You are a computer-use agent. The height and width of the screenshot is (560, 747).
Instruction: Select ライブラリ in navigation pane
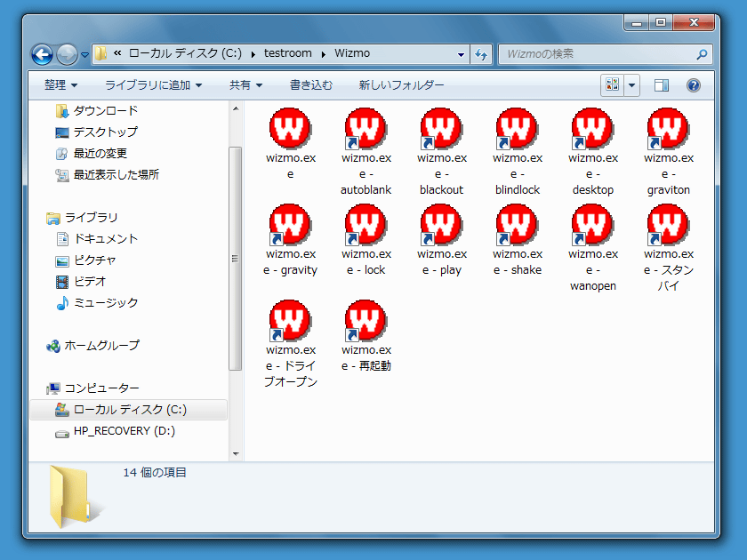pos(82,218)
